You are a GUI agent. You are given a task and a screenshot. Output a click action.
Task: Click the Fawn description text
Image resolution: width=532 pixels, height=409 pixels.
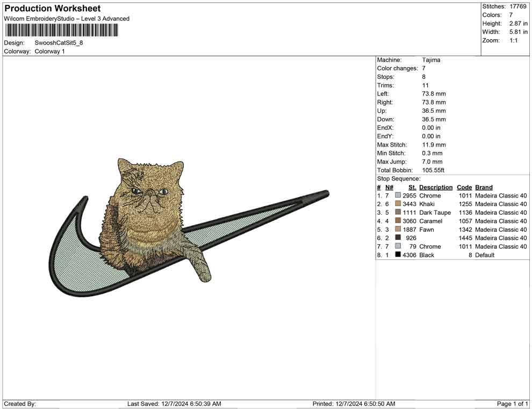(427, 229)
